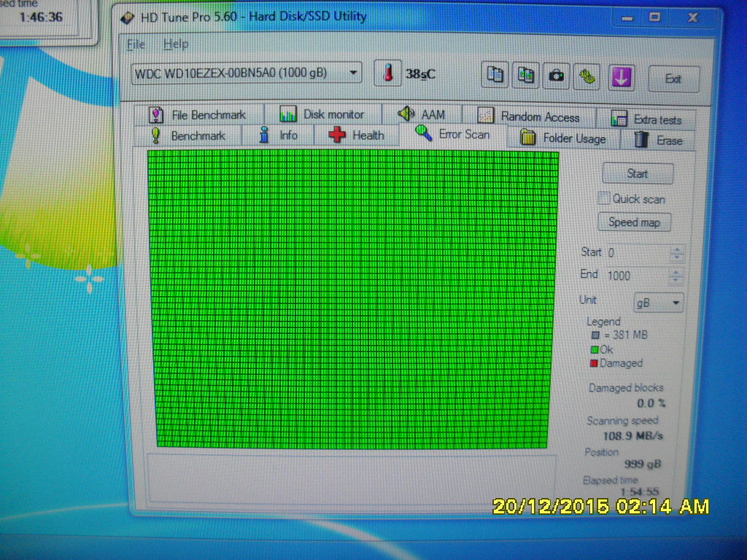Switch to the Benchmark tab
Viewport: 747px width, 560px height.
click(188, 136)
